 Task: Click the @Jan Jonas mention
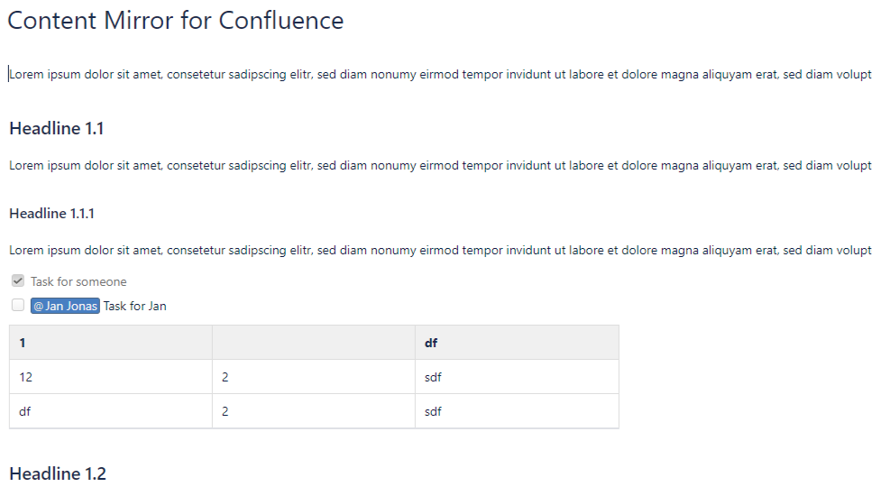64,306
